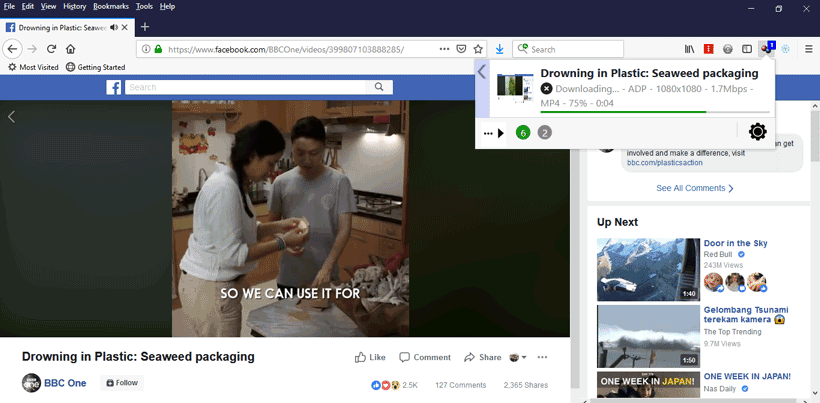The width and height of the screenshot is (820, 403).
Task: Open the 2,365 Shares link
Action: pos(526,385)
